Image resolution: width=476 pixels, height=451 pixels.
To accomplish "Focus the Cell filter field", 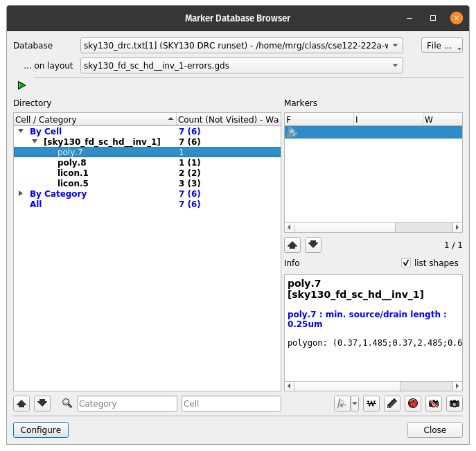I will (231, 404).
